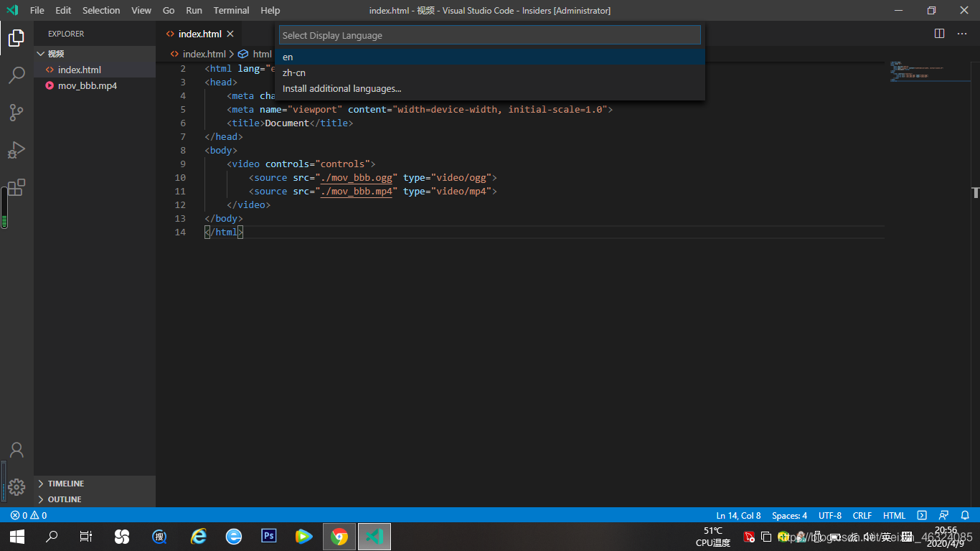Switch to the index.html tab
This screenshot has height=551, width=980.
tap(199, 33)
